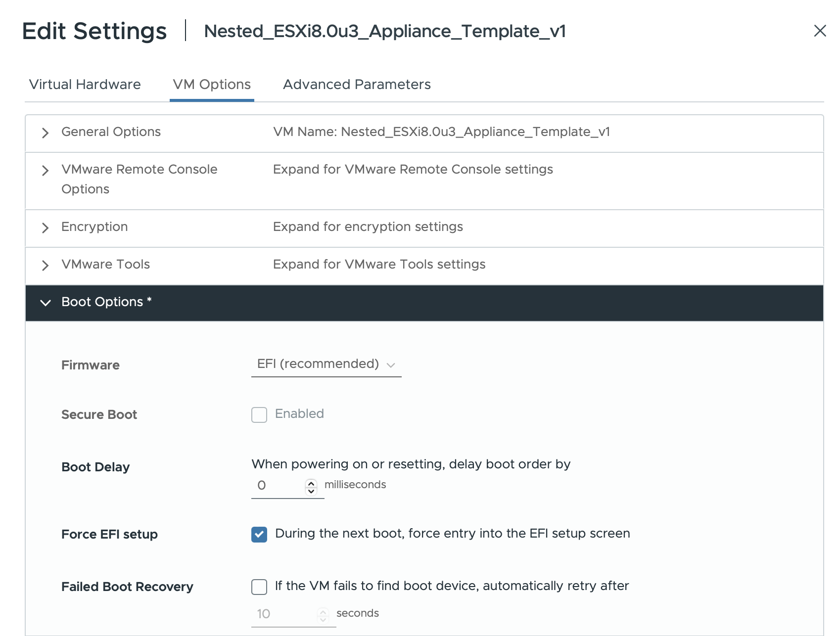Expand the General Options section
The width and height of the screenshot is (840, 636).
(45, 133)
